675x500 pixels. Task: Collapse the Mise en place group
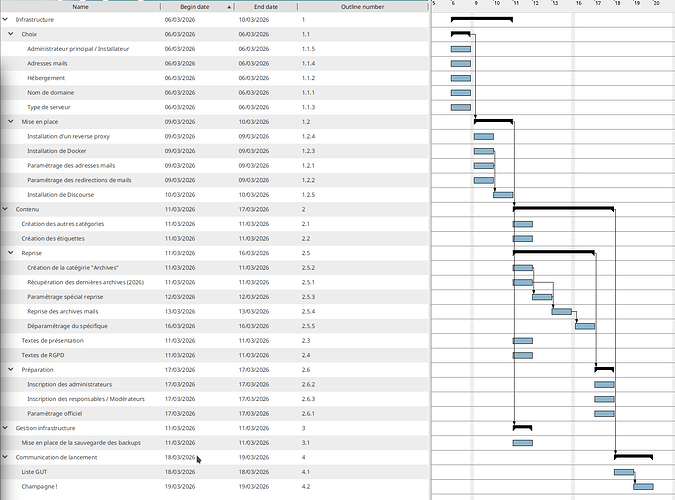tap(12, 121)
